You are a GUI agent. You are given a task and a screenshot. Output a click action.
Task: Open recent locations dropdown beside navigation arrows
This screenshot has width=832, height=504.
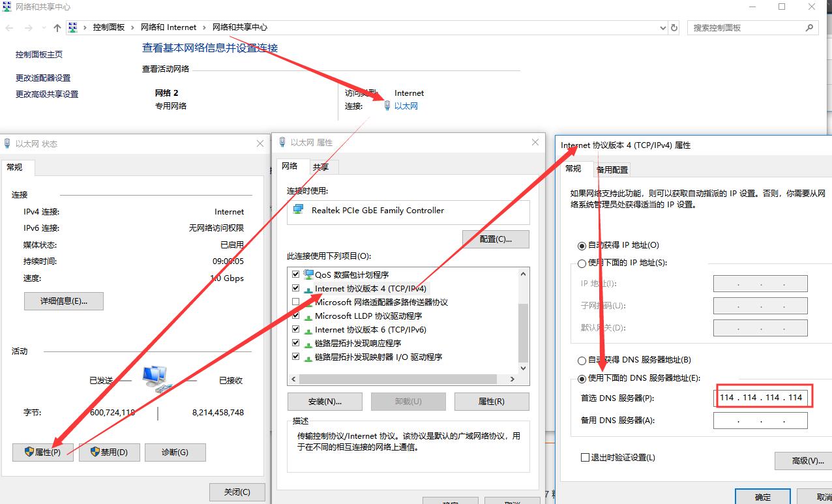point(44,28)
